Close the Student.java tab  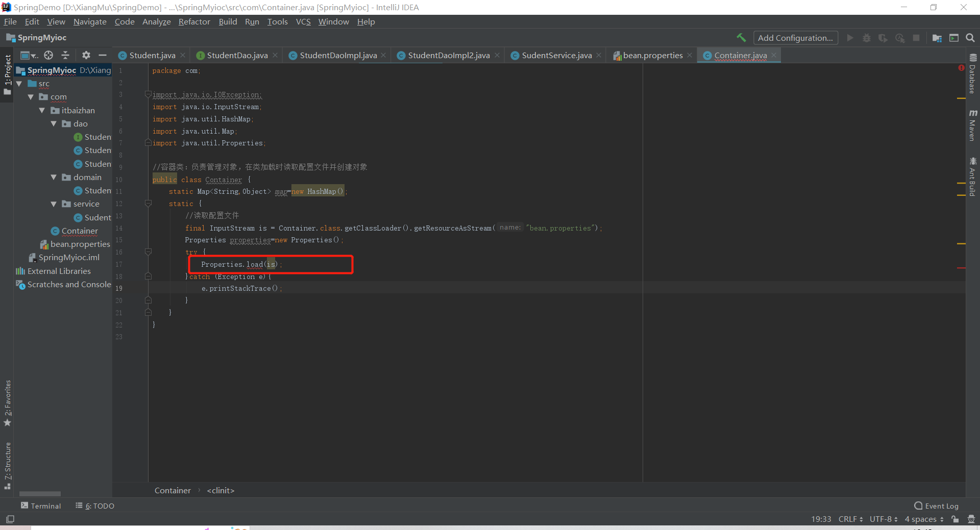183,55
